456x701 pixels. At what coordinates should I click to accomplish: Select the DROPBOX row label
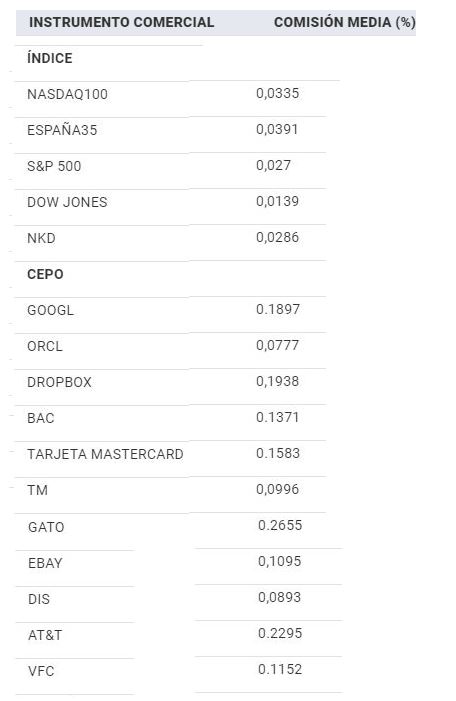tap(59, 382)
